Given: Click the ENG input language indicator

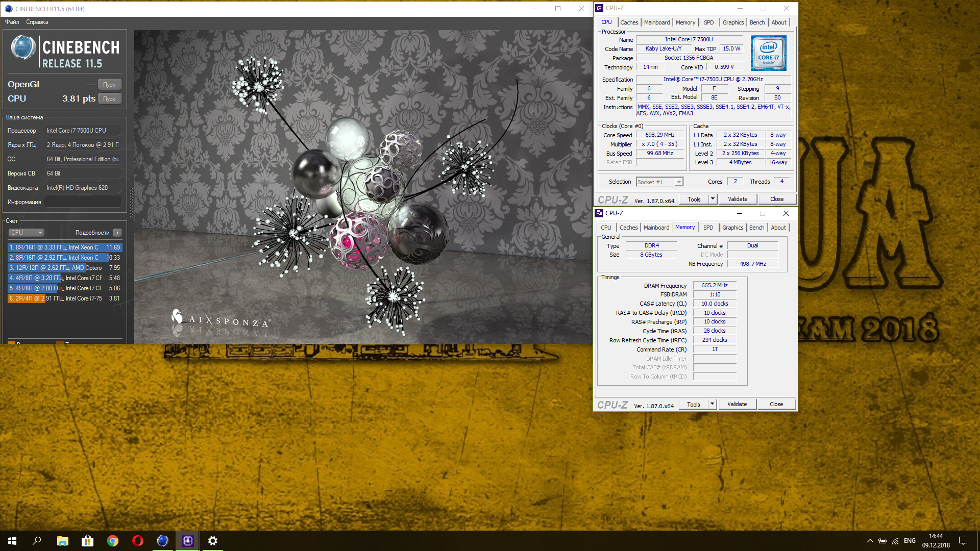Looking at the screenshot, I should click(x=910, y=541).
